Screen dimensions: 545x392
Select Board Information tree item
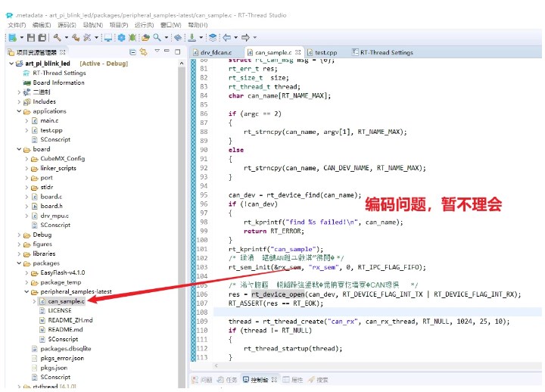pos(54,82)
